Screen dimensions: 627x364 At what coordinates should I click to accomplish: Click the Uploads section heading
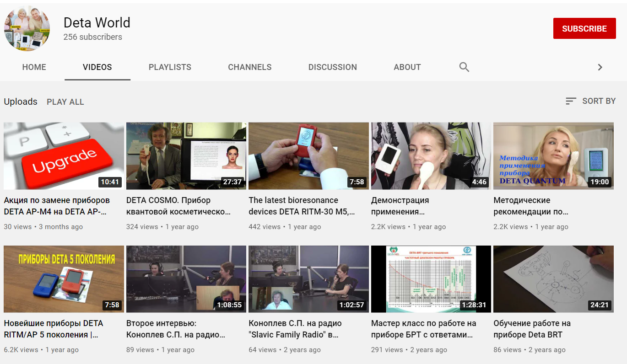click(21, 102)
